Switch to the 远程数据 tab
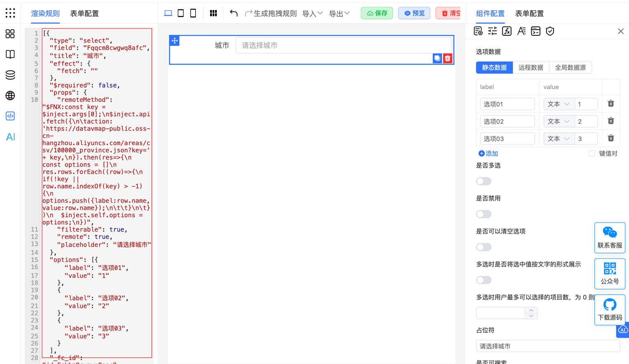Screen dimensions: 629x364 [x=530, y=68]
